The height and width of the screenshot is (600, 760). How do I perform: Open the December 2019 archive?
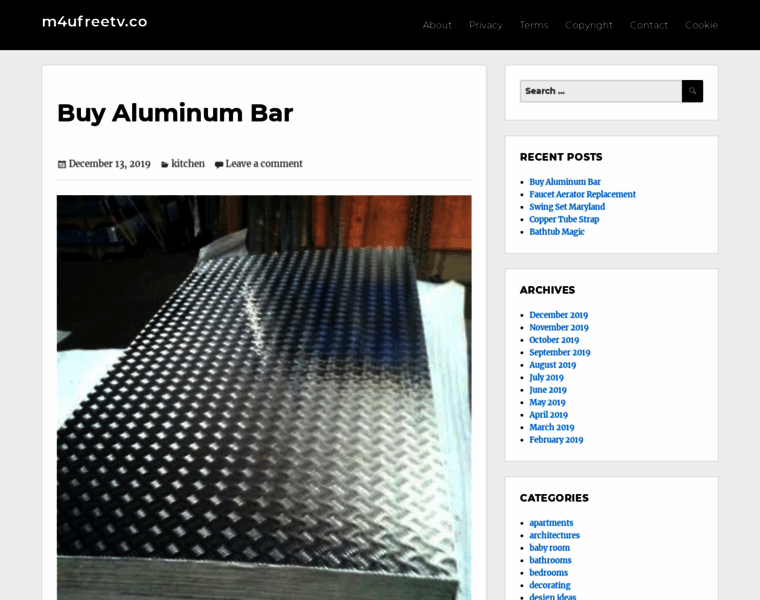pos(558,315)
